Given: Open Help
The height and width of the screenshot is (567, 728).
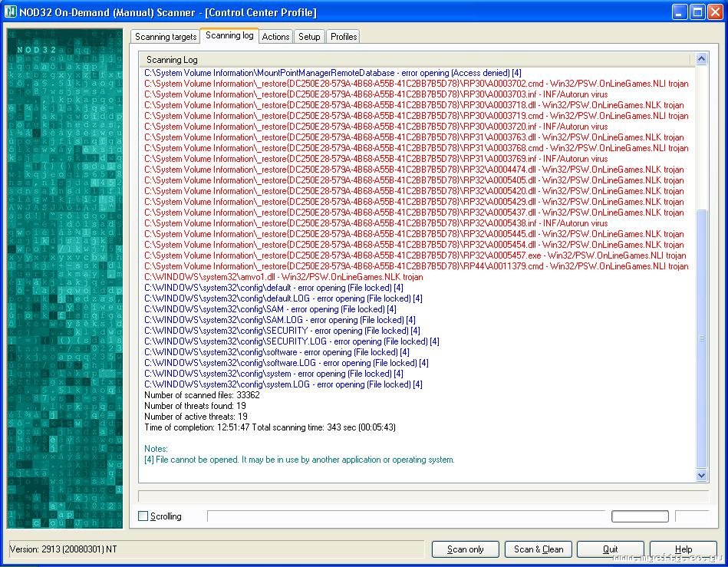Looking at the screenshot, I should click(x=683, y=549).
